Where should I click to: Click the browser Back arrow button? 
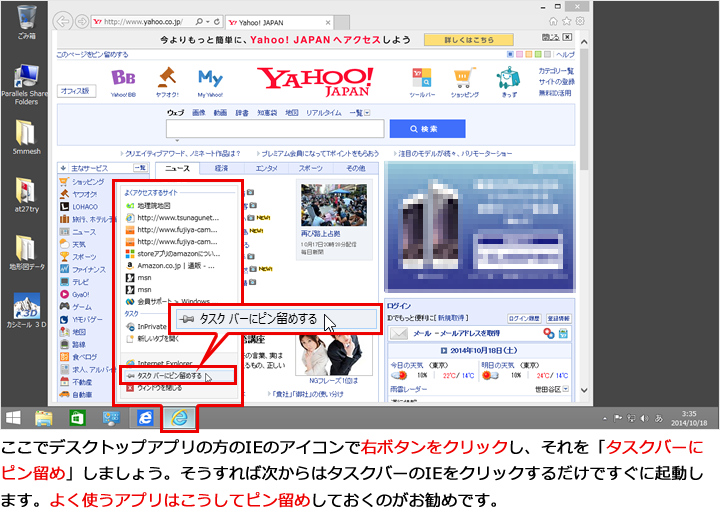pyautogui.click(x=62, y=22)
